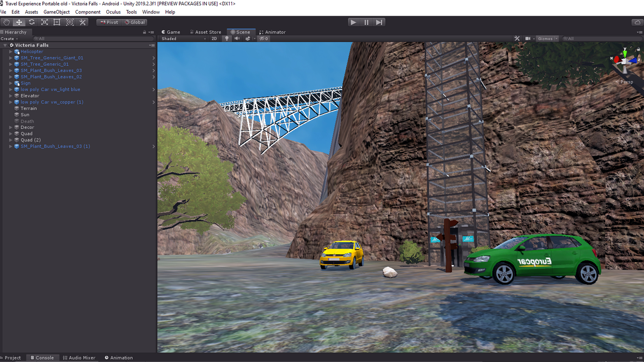
Task: Select the Rect tool
Action: 57,22
